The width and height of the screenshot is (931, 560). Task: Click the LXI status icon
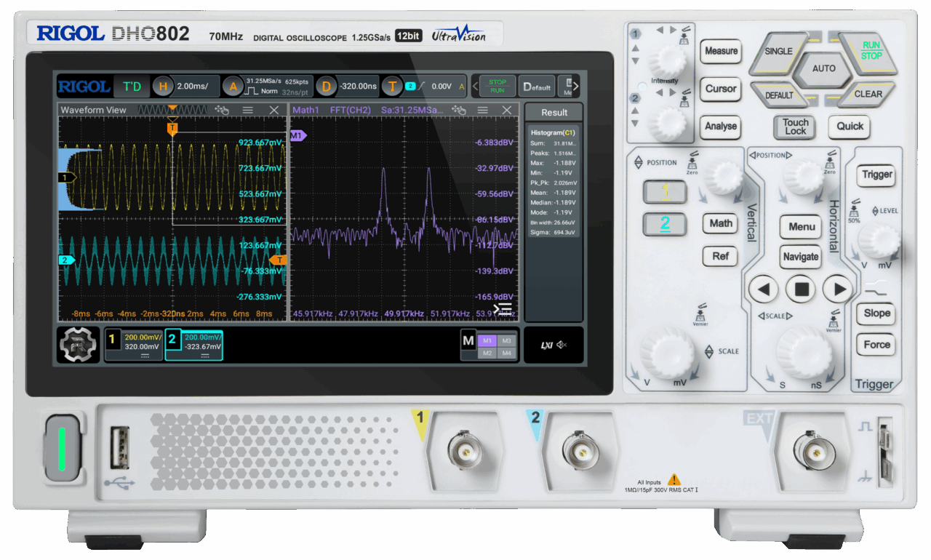pyautogui.click(x=546, y=345)
